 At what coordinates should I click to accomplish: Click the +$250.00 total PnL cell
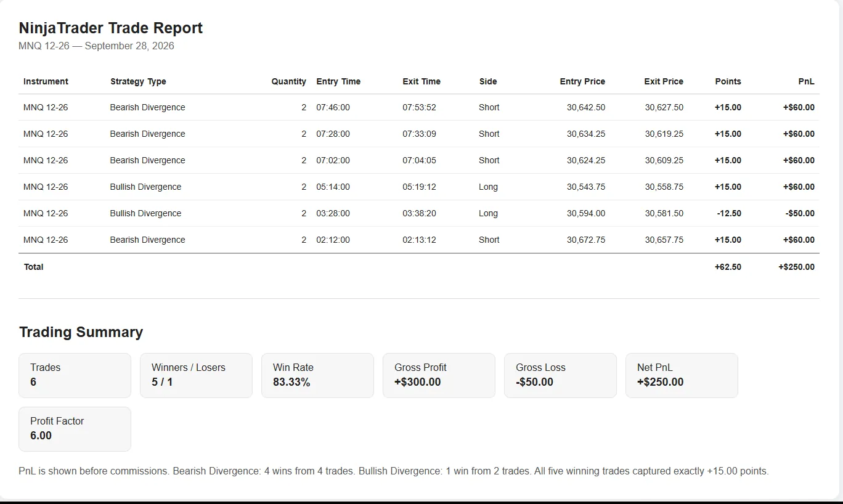click(x=796, y=267)
